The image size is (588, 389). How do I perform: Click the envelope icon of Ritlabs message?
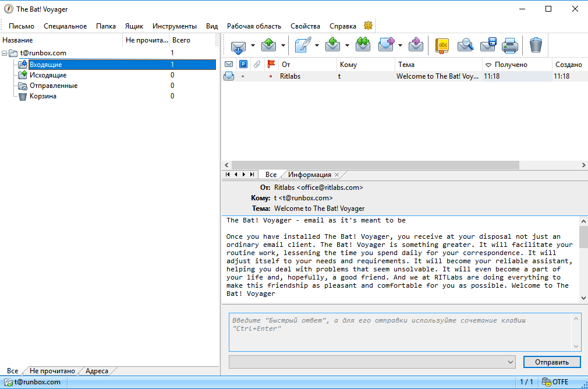229,76
